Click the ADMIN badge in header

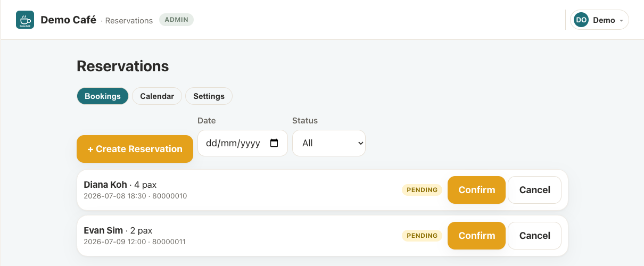coord(176,20)
